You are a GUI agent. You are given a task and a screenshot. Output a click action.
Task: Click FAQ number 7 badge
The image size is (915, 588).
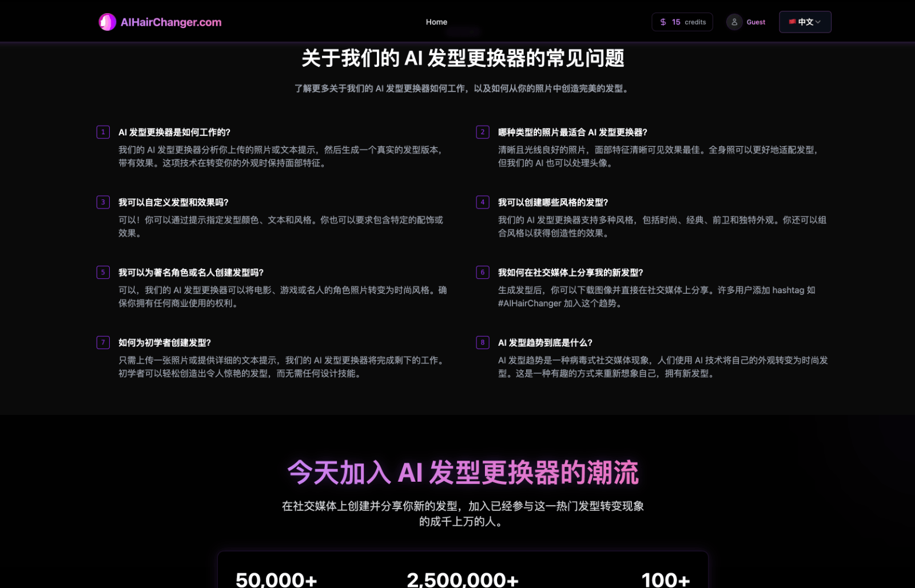pyautogui.click(x=103, y=343)
